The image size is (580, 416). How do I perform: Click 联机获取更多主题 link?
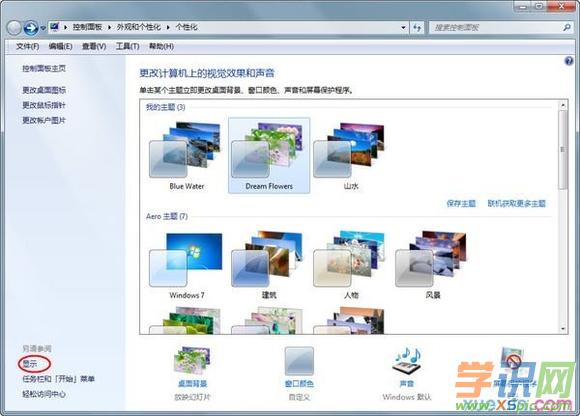(x=516, y=203)
